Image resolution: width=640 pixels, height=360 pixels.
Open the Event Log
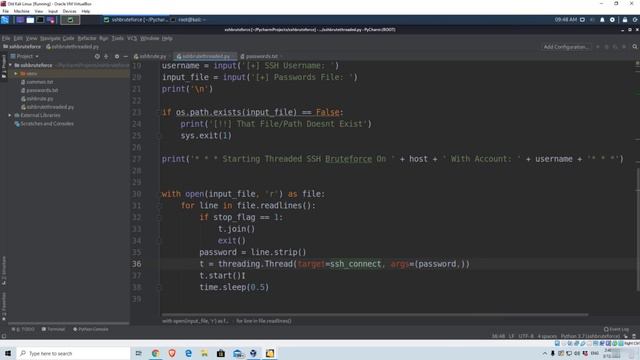(x=616, y=329)
